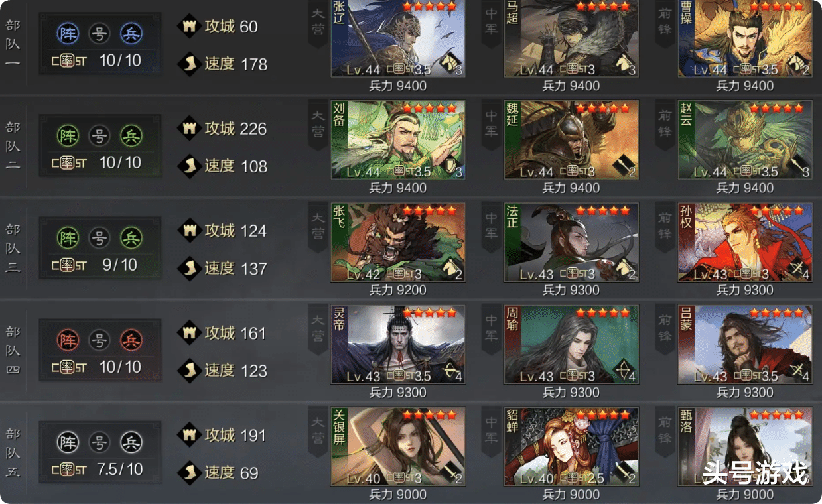This screenshot has height=504, width=822.
Task: Select the green 兵 icon in 部队二
Action: [x=131, y=137]
